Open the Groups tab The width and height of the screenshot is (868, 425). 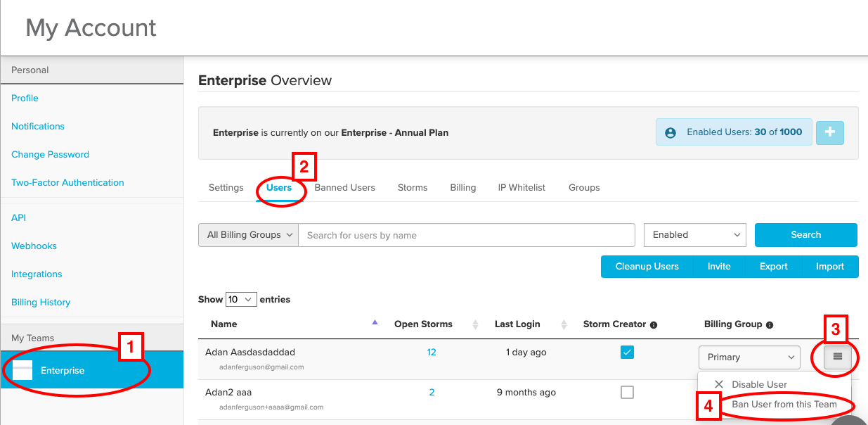tap(584, 188)
